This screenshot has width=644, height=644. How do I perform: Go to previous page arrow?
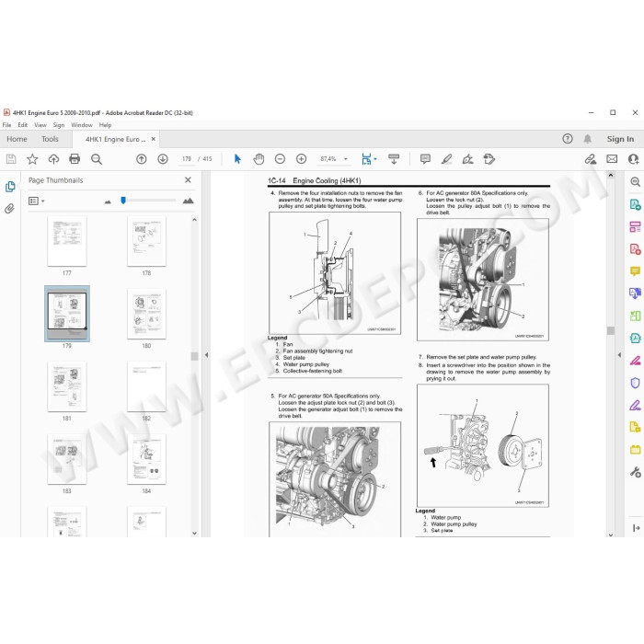pos(142,159)
